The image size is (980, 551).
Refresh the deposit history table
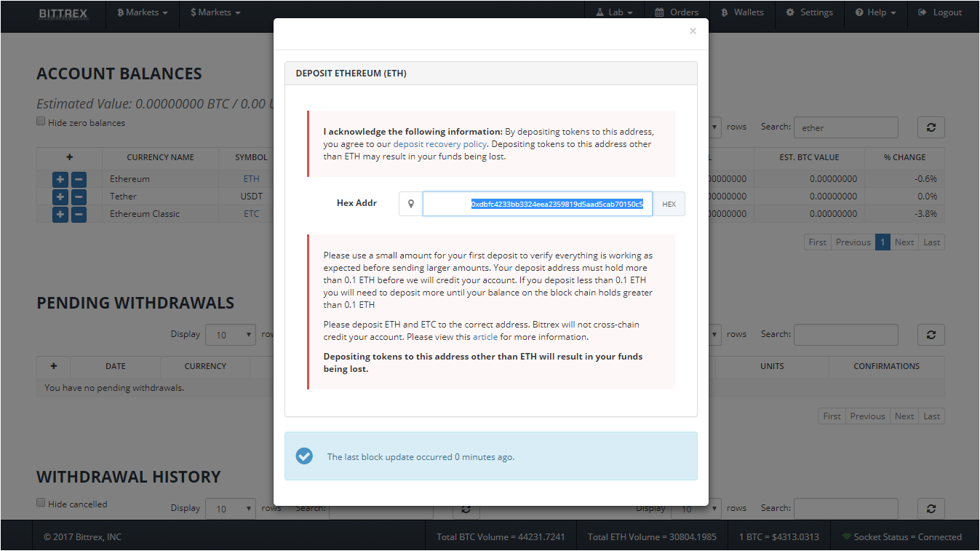point(931,509)
